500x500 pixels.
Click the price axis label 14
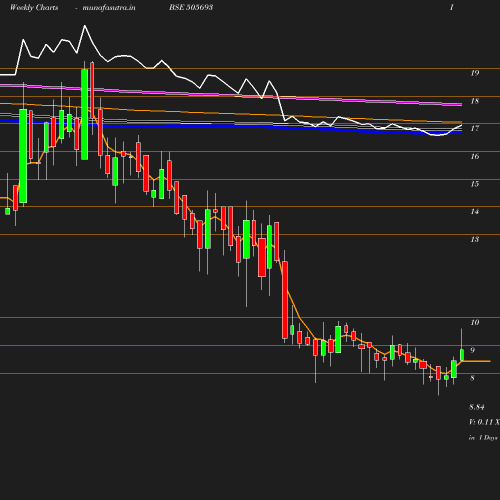tap(475, 212)
